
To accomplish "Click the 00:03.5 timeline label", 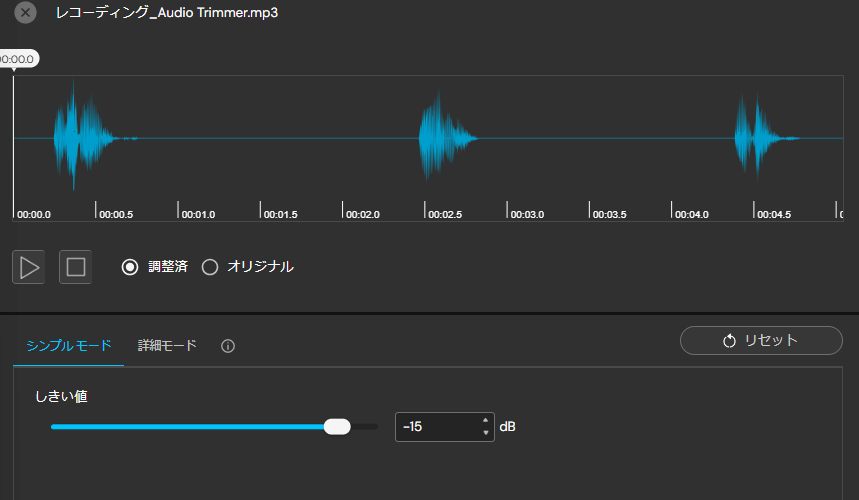I will pyautogui.click(x=609, y=215).
